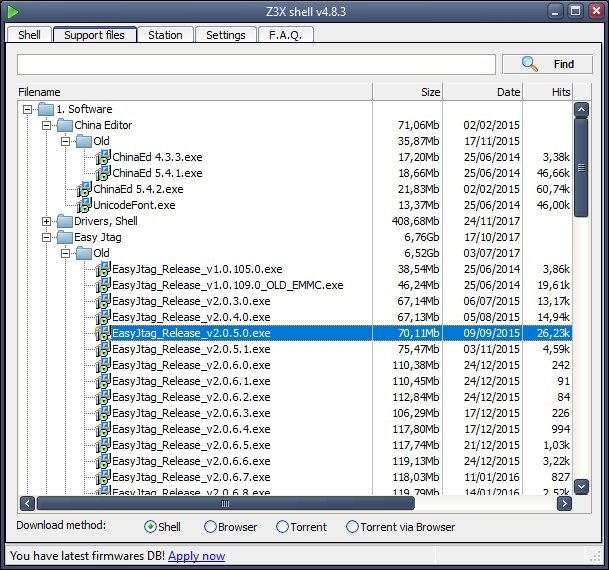The height and width of the screenshot is (570, 609).
Task: Click the scroll up arrow button
Action: coord(581,110)
